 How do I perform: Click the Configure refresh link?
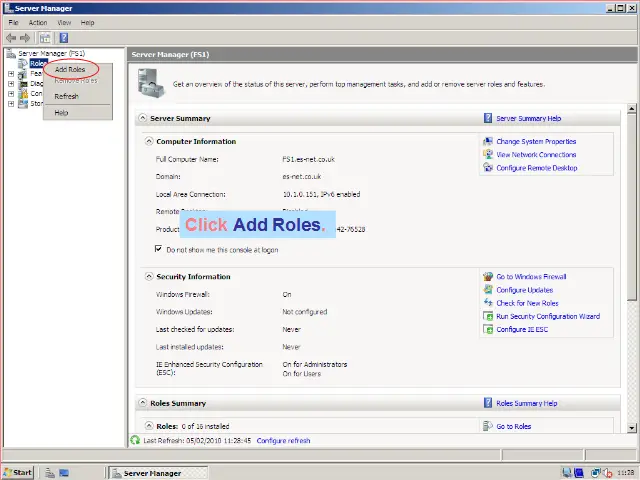tap(283, 441)
